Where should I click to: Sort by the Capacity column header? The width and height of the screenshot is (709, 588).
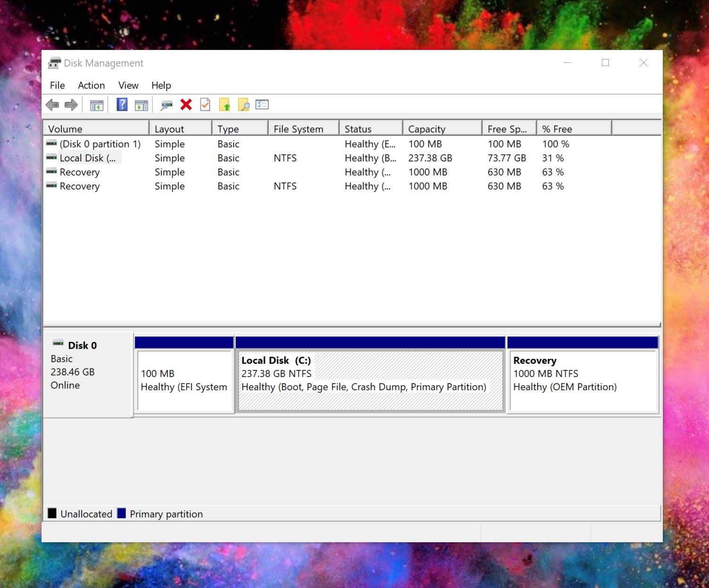443,129
